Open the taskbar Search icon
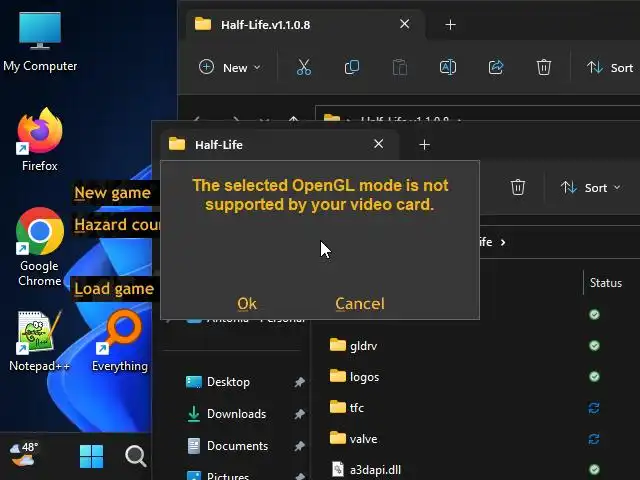Image resolution: width=640 pixels, height=480 pixels. point(136,456)
